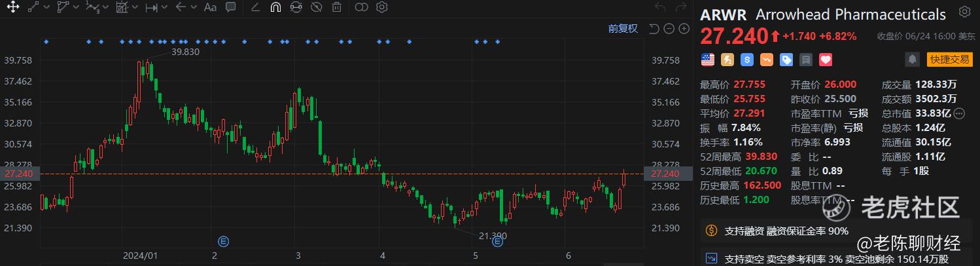The width and height of the screenshot is (980, 266).
Task: Expand the arrow tool dropdown arrow
Action: pos(194,8)
